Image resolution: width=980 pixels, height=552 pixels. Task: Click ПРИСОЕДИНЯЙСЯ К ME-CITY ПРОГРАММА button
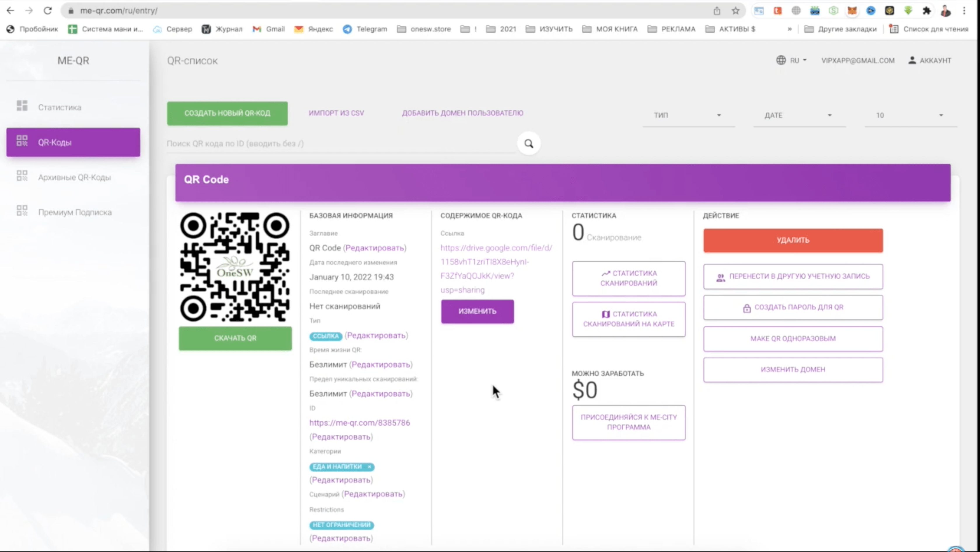(629, 422)
